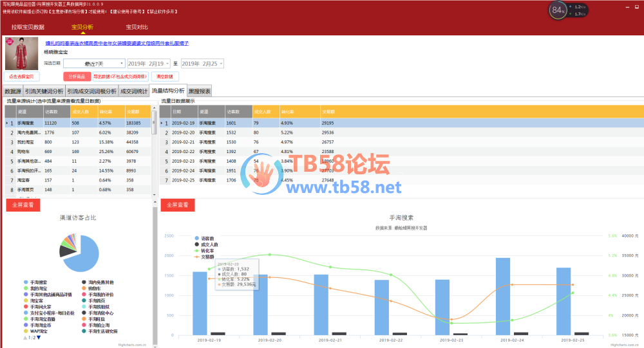Click the source table scrollbar down arrow
The height and width of the screenshot is (348, 644).
coord(155,194)
